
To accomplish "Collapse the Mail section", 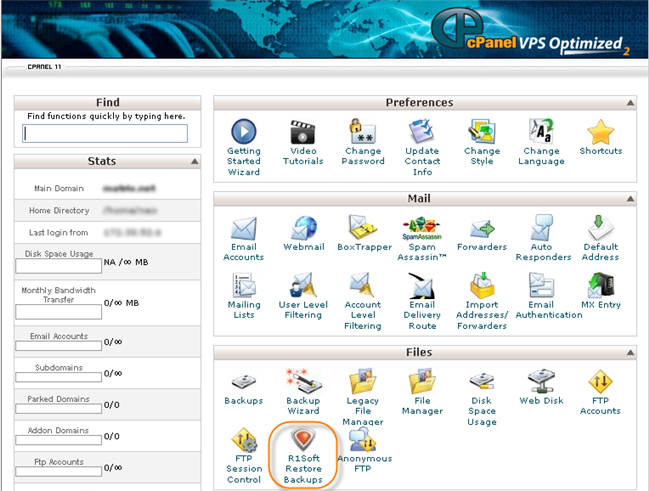I will click(x=630, y=199).
